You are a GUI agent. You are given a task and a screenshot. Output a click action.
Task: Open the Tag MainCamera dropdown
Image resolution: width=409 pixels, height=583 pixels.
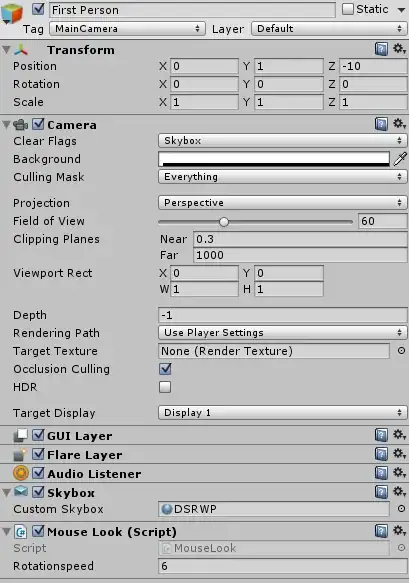(x=127, y=29)
